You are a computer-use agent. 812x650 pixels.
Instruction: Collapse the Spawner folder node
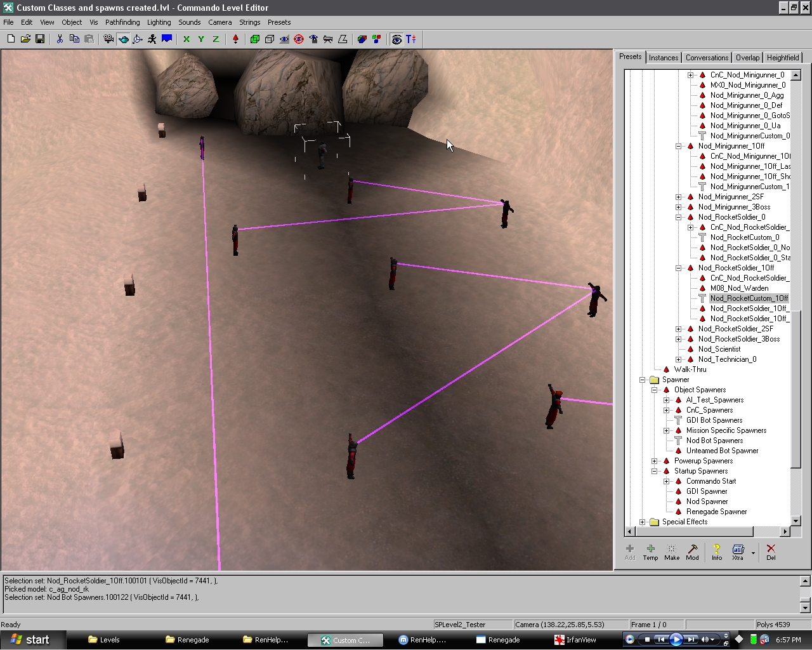click(643, 380)
